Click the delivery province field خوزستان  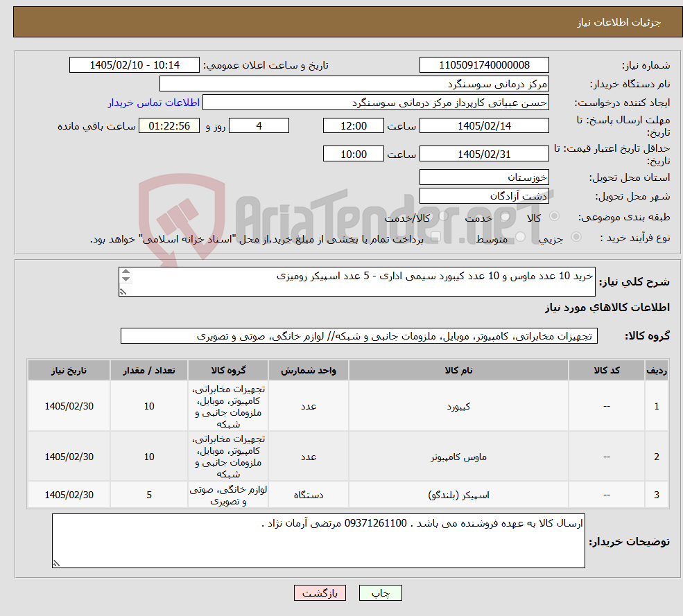[x=484, y=177]
